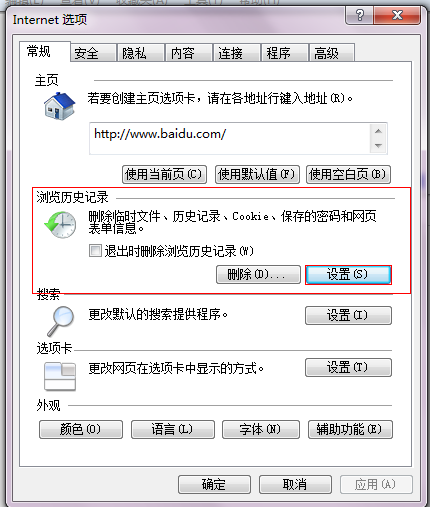This screenshot has height=507, width=430.
Task: Click the blue house home page icon
Action: click(60, 106)
